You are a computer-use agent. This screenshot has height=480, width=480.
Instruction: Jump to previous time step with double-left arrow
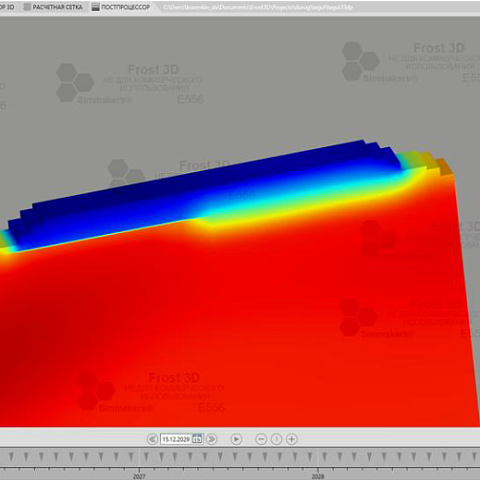point(152,439)
